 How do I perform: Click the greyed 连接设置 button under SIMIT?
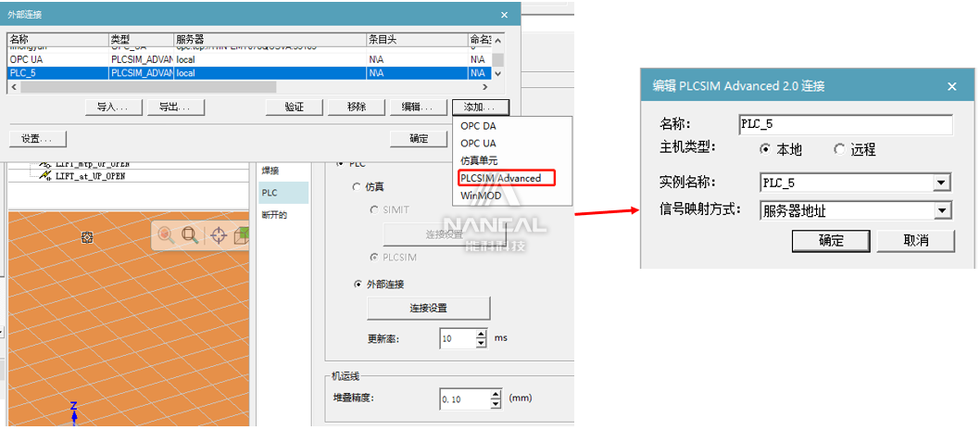pyautogui.click(x=445, y=234)
